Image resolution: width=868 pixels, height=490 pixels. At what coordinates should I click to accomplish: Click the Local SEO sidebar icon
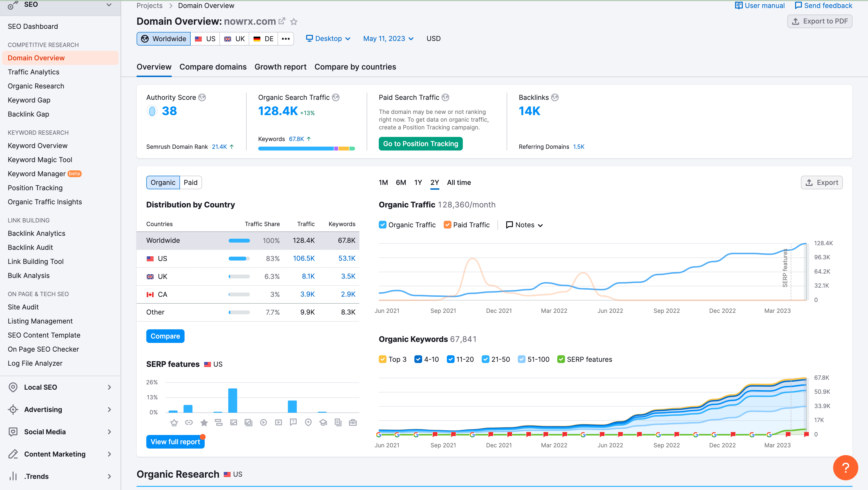click(13, 387)
